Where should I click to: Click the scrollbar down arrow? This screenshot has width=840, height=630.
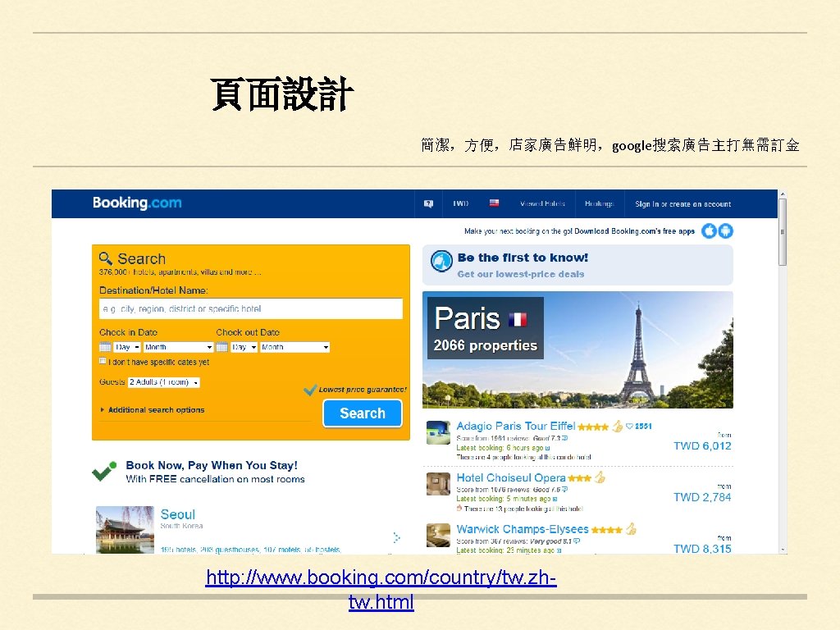coord(783,550)
